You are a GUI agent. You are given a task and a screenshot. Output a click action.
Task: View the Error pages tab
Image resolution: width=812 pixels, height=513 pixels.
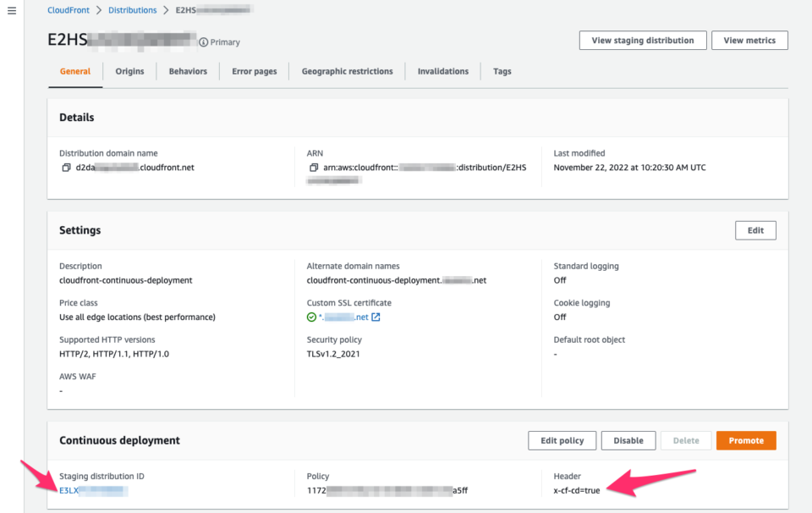coord(254,71)
